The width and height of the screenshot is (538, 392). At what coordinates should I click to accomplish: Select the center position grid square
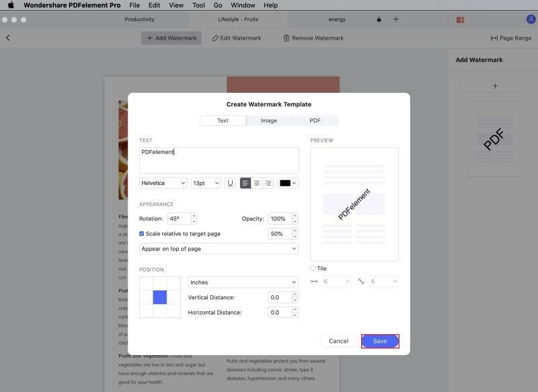160,297
